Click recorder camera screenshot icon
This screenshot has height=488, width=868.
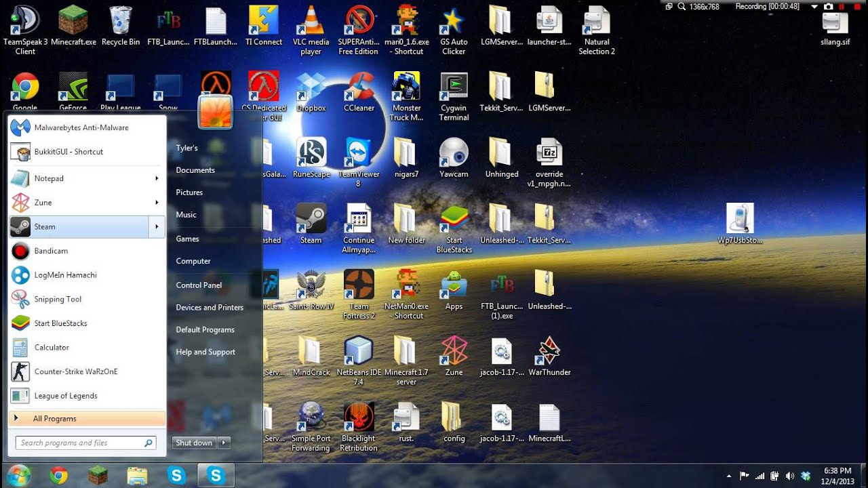tap(829, 6)
